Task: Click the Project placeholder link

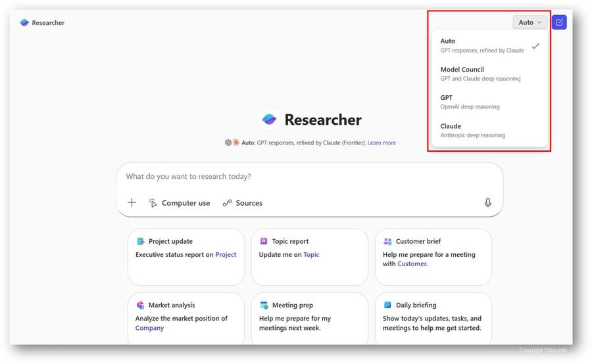Action: [226, 255]
